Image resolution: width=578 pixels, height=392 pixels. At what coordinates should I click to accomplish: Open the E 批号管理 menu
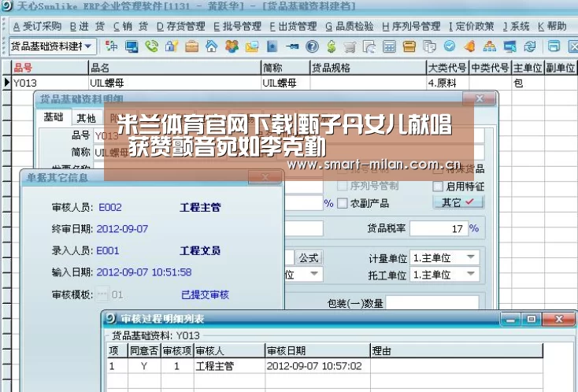click(x=237, y=27)
